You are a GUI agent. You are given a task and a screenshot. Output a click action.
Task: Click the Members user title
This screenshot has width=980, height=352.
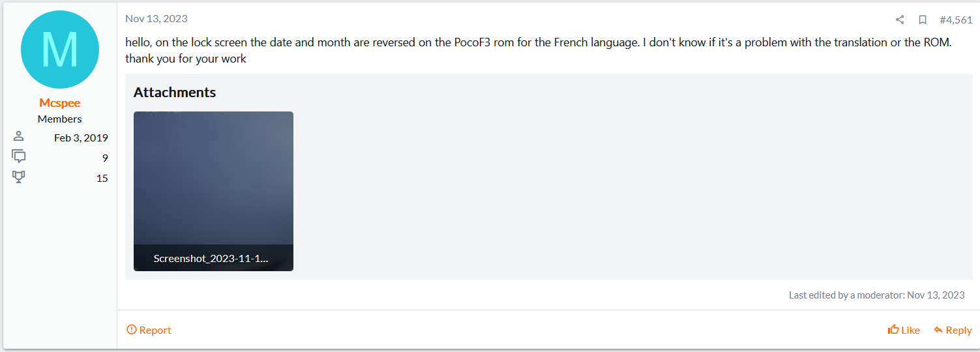click(x=60, y=119)
